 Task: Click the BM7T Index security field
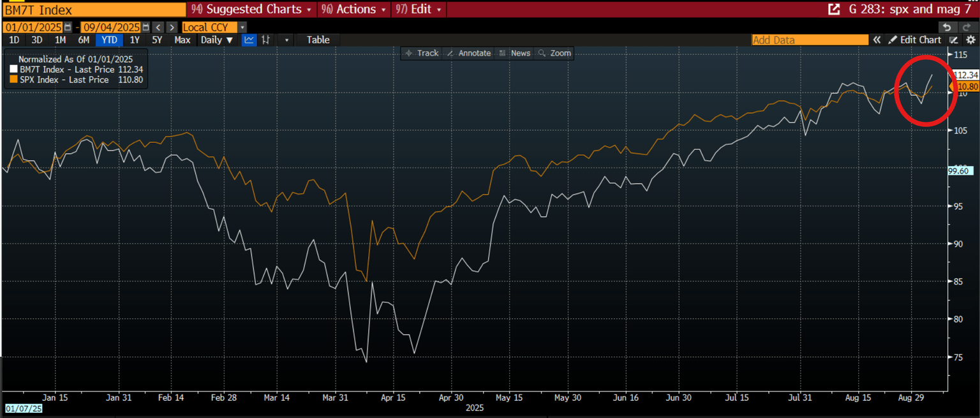click(x=94, y=10)
